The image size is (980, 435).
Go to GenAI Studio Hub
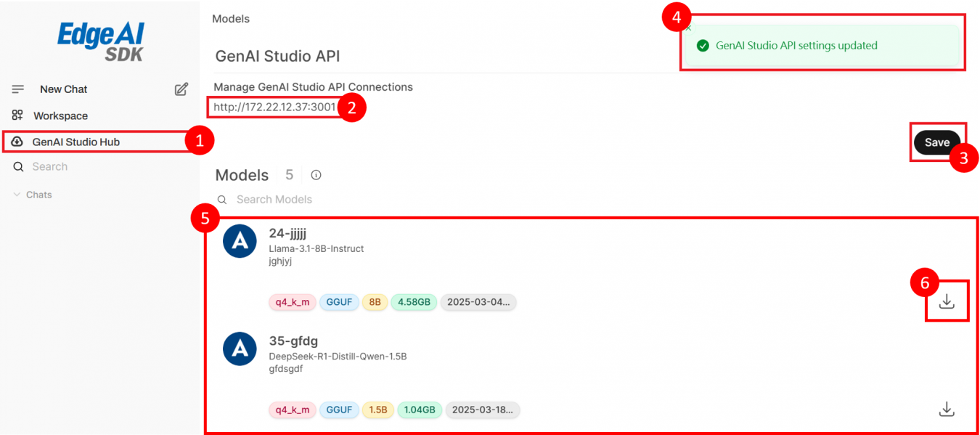pos(75,142)
